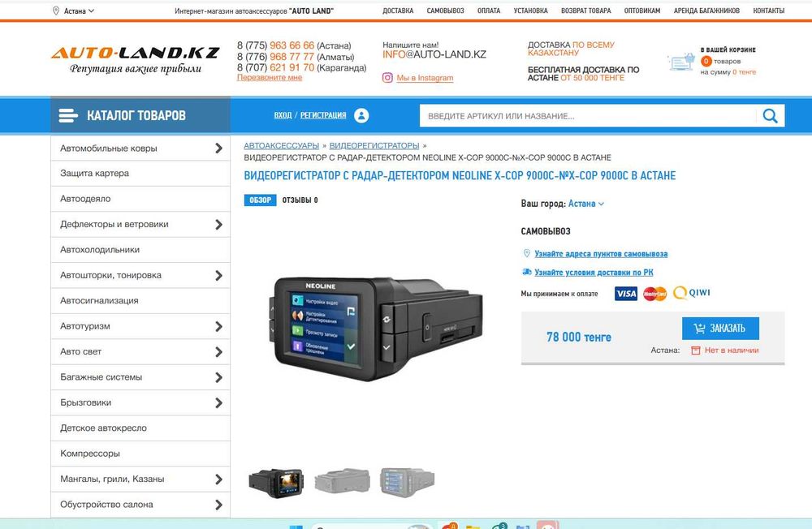
Task: Open the Instagram logo icon
Action: tap(387, 78)
